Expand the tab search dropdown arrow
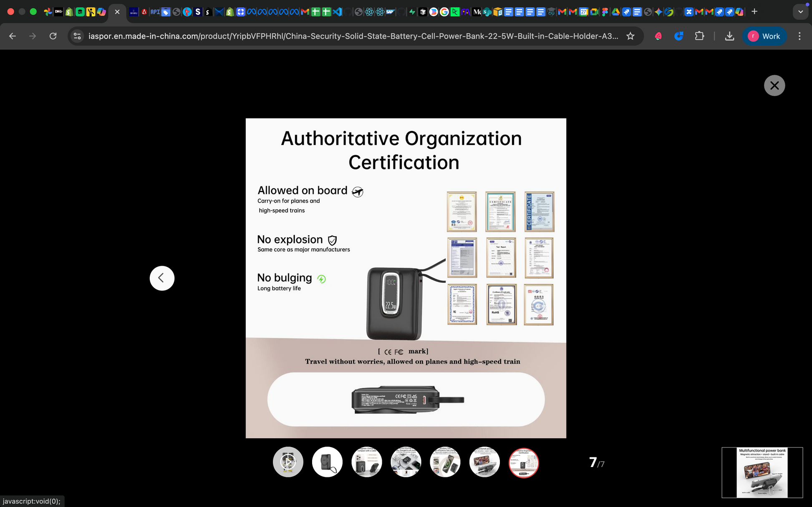Viewport: 812px width, 507px height. pos(800,12)
